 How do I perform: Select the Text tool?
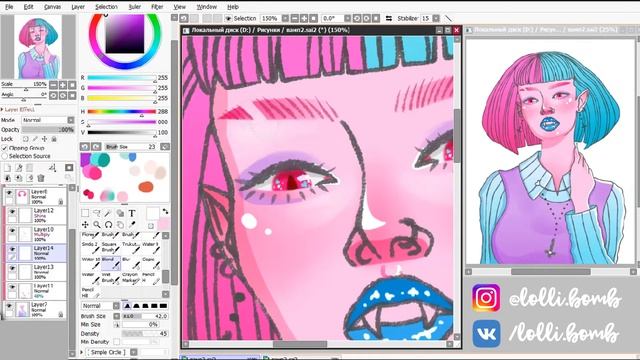coord(132,213)
